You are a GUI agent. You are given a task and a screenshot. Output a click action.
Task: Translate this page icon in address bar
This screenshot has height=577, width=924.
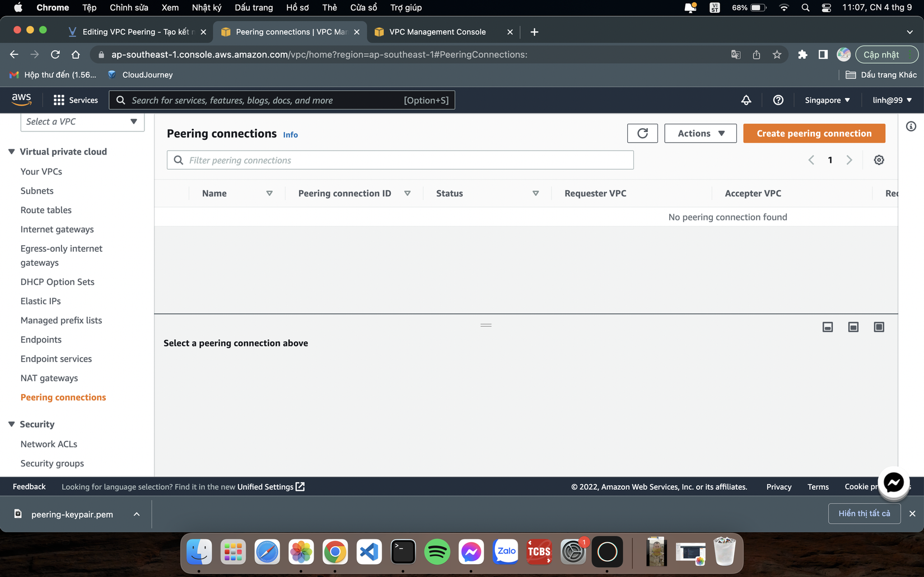click(736, 54)
